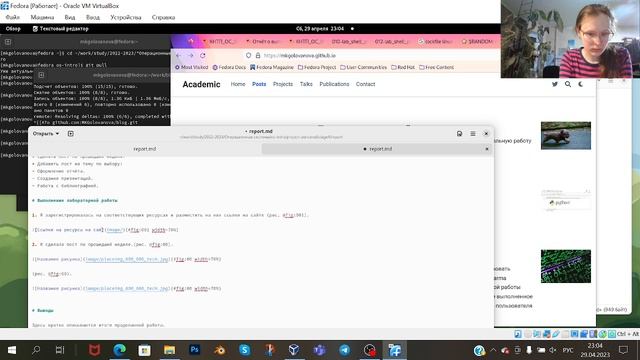640x360 pixels.
Task: Click the Twitter icon on Academic site
Action: pyautogui.click(x=555, y=84)
